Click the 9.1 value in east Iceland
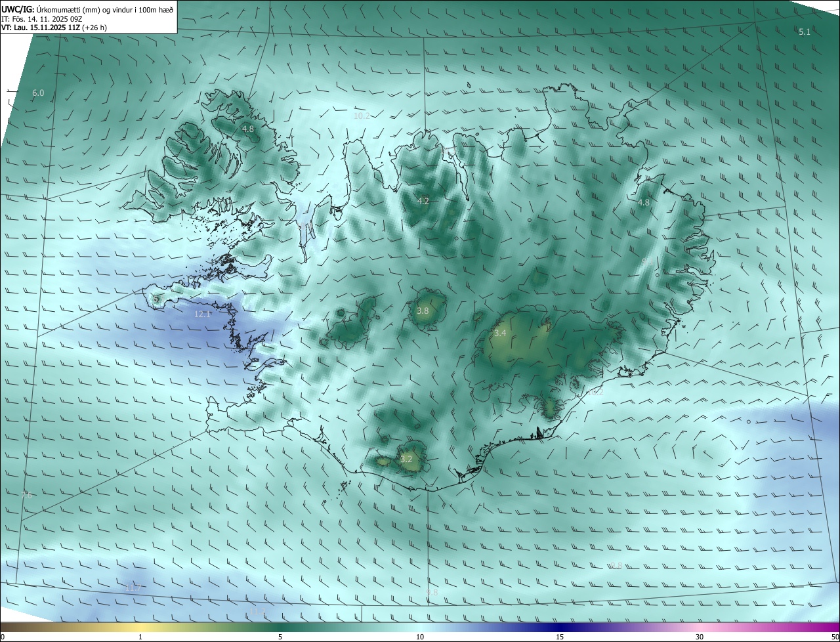Image resolution: width=840 pixels, height=642 pixels. (x=647, y=261)
